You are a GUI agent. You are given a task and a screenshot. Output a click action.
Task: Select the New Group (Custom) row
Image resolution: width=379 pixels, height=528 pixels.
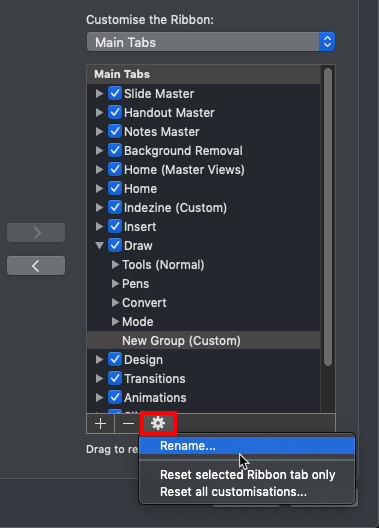pos(203,340)
